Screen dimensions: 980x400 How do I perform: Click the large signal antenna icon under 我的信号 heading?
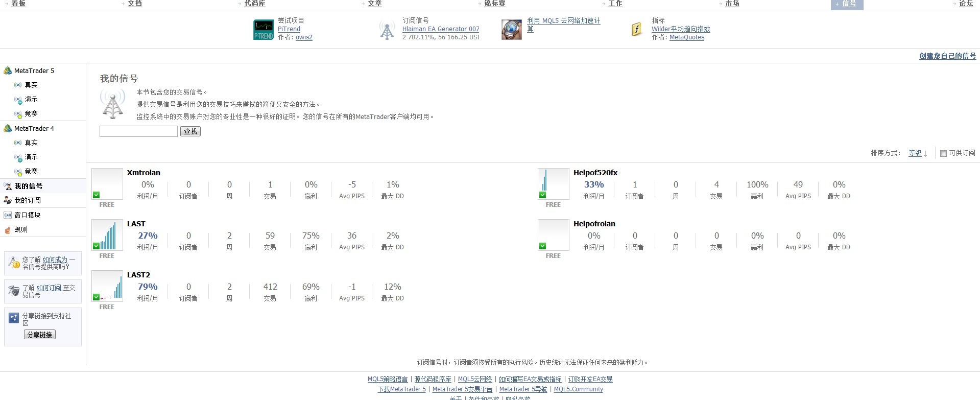tap(113, 104)
